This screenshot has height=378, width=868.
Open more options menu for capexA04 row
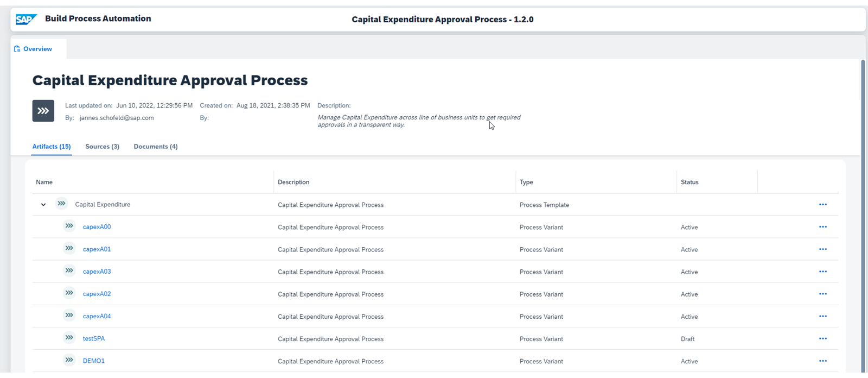coord(823,316)
